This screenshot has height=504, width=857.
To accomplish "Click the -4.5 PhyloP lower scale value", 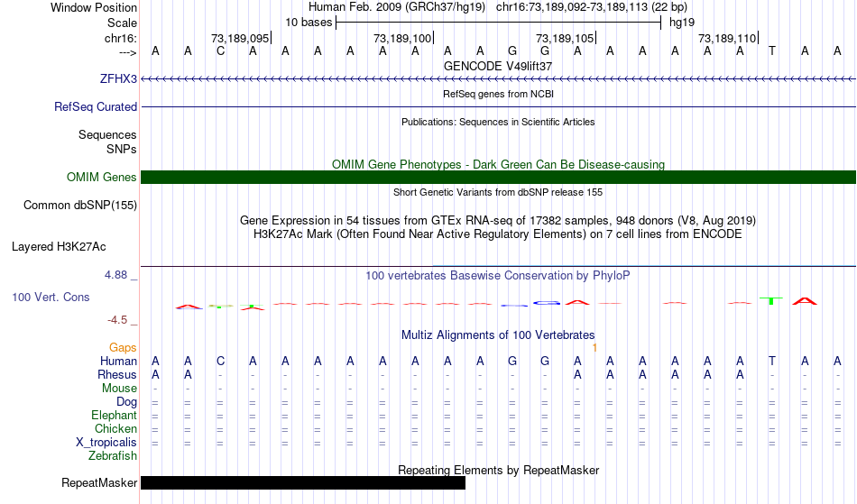I will pos(117,319).
